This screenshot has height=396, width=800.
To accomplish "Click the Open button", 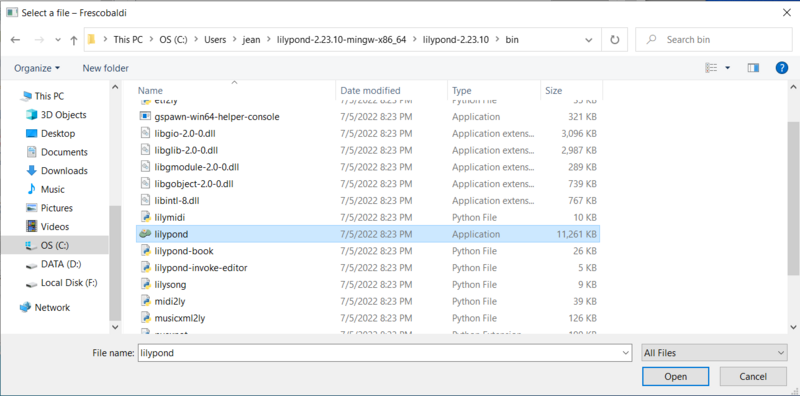I will point(676,377).
